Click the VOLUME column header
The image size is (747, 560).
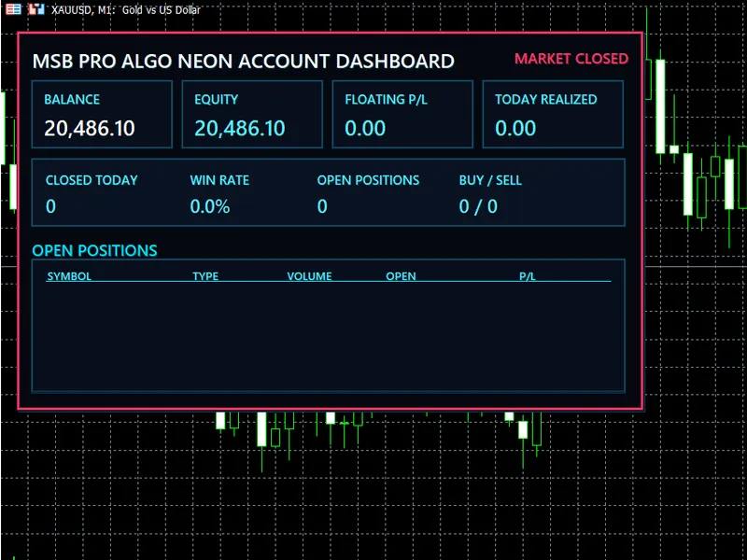coord(309,276)
